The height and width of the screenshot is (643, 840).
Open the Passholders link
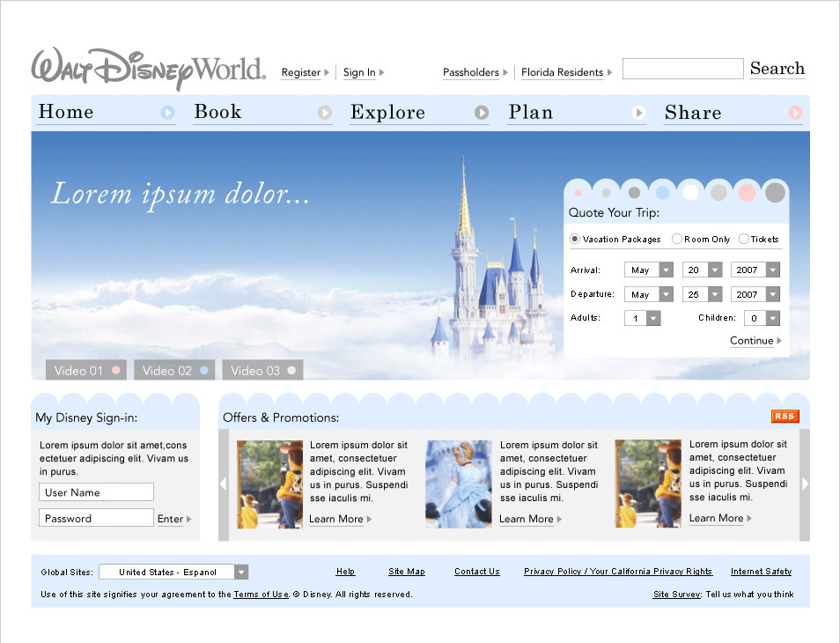pyautogui.click(x=471, y=72)
